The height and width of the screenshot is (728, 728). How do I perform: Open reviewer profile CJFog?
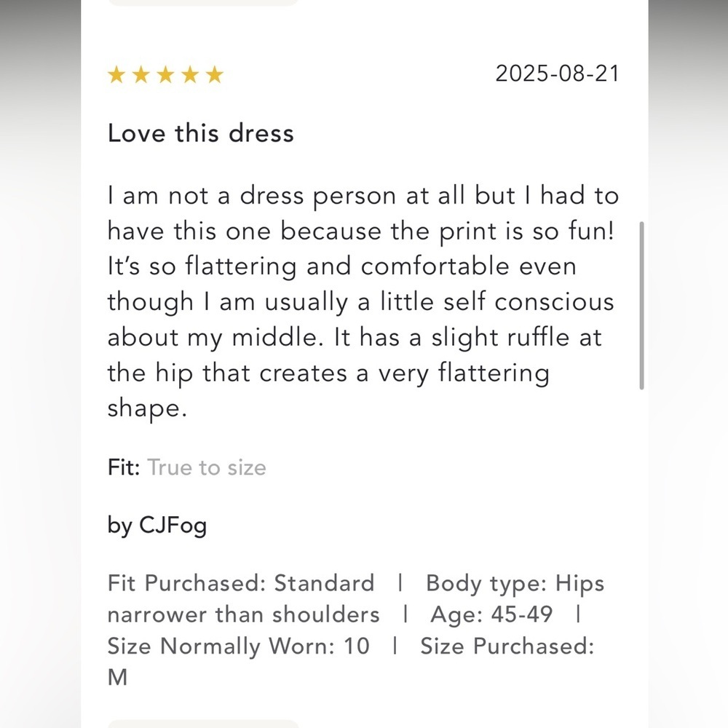173,526
